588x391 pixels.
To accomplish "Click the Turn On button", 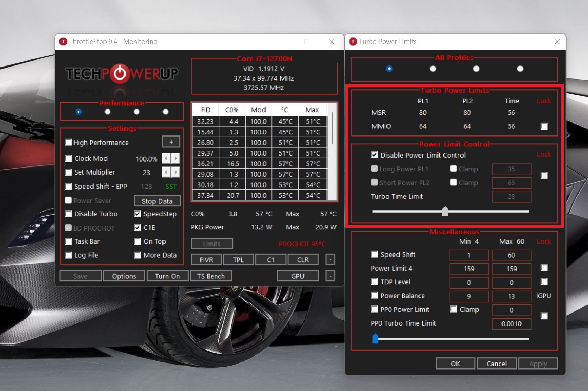I will click(167, 276).
